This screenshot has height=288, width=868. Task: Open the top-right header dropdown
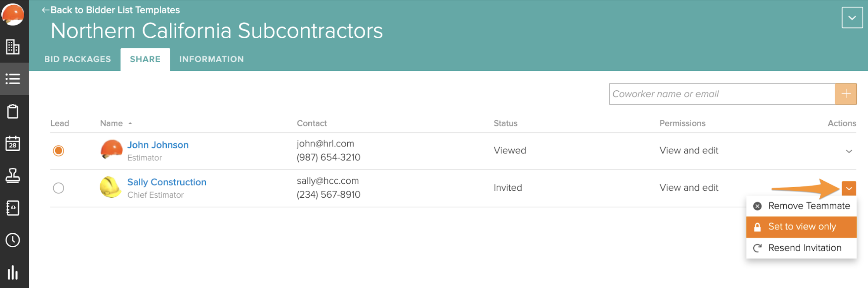(x=852, y=18)
